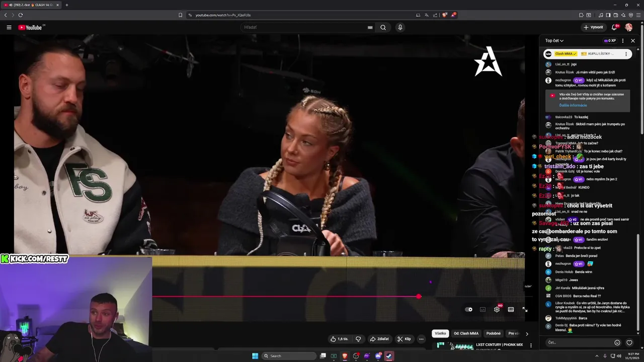
Task: Click the Čet message input field
Action: point(579,342)
